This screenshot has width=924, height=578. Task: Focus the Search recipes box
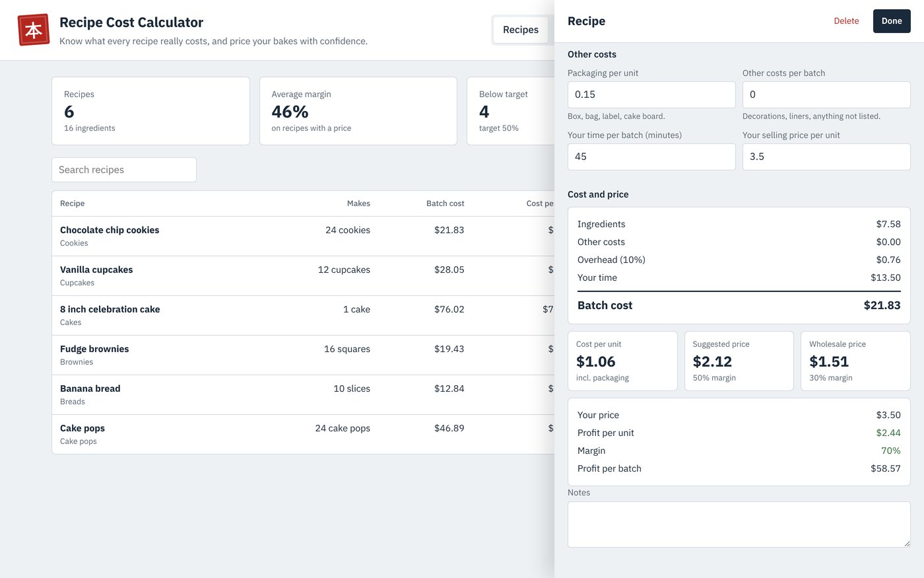pos(124,170)
